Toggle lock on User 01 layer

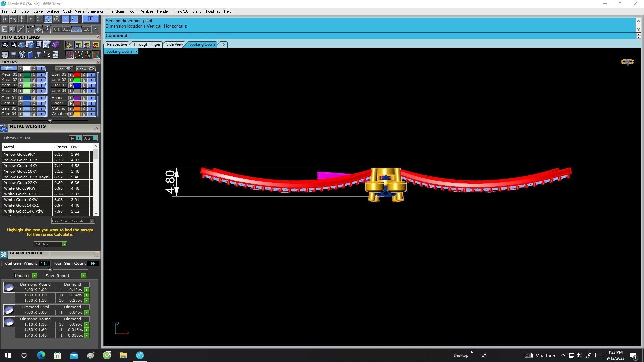pyautogui.click(x=84, y=75)
